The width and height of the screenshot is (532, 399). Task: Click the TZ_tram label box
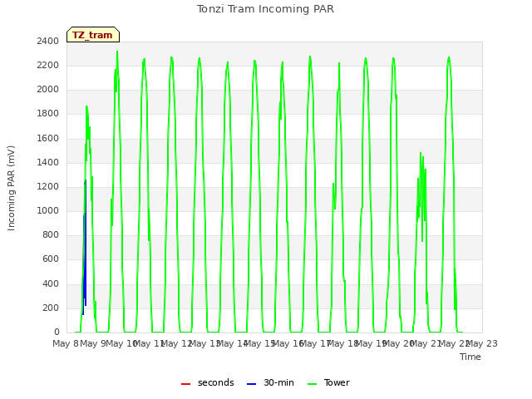point(93,35)
